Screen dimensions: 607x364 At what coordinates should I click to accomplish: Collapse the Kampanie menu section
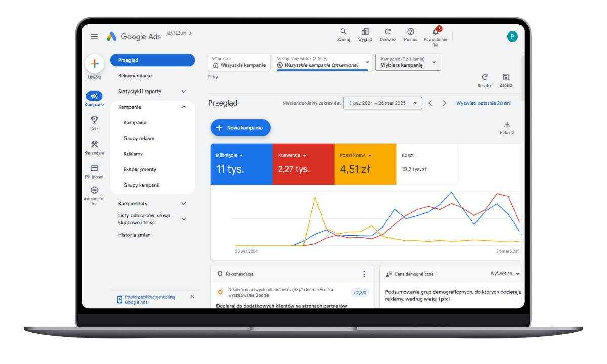(x=183, y=107)
